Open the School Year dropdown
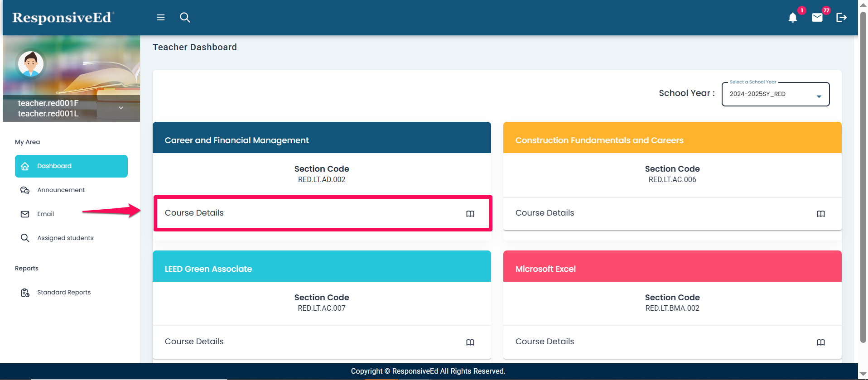 point(775,94)
